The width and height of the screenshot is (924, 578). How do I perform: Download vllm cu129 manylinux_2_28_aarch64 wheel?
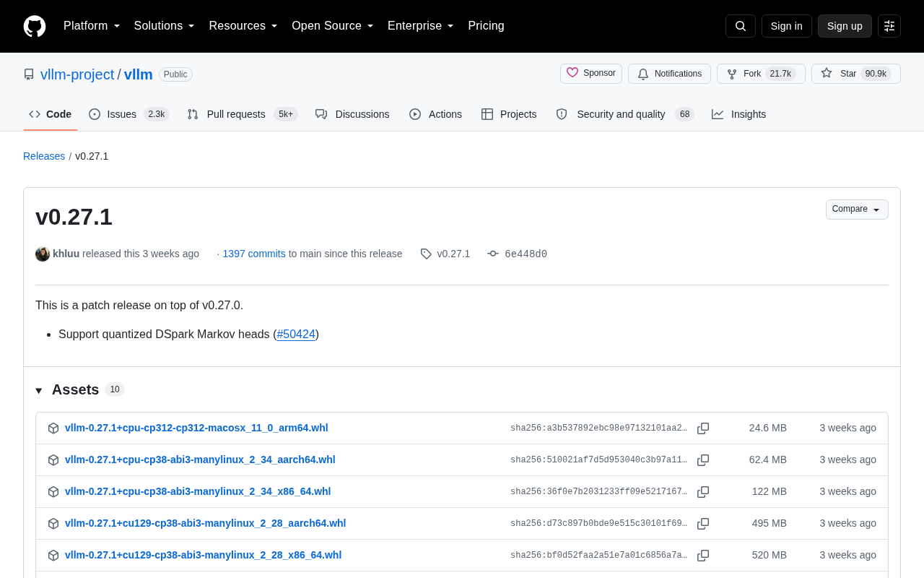click(205, 523)
